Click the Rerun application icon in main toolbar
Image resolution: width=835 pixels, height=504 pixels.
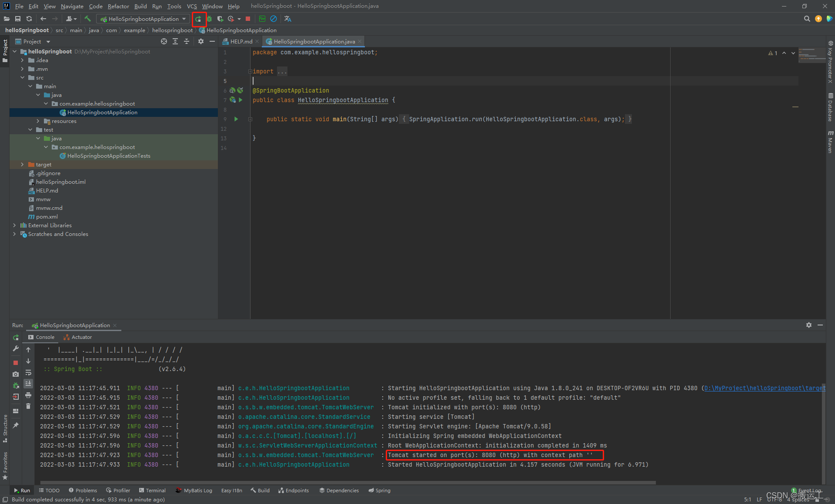tap(198, 19)
